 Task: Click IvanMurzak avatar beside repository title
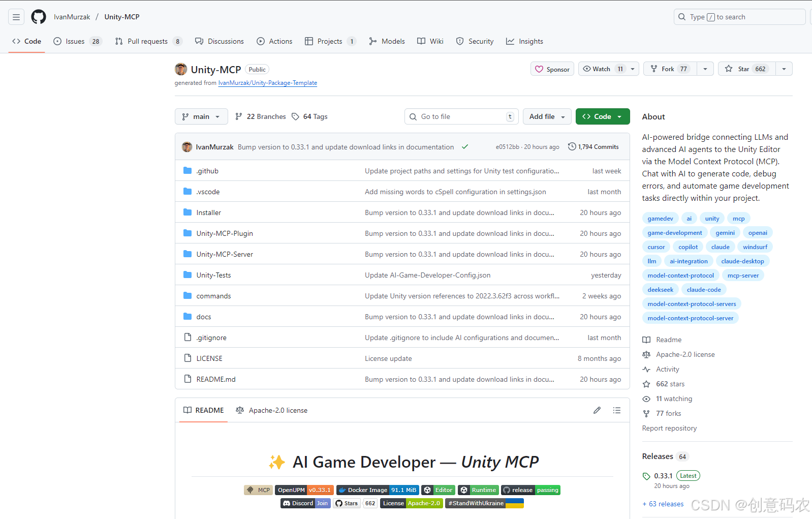[181, 69]
